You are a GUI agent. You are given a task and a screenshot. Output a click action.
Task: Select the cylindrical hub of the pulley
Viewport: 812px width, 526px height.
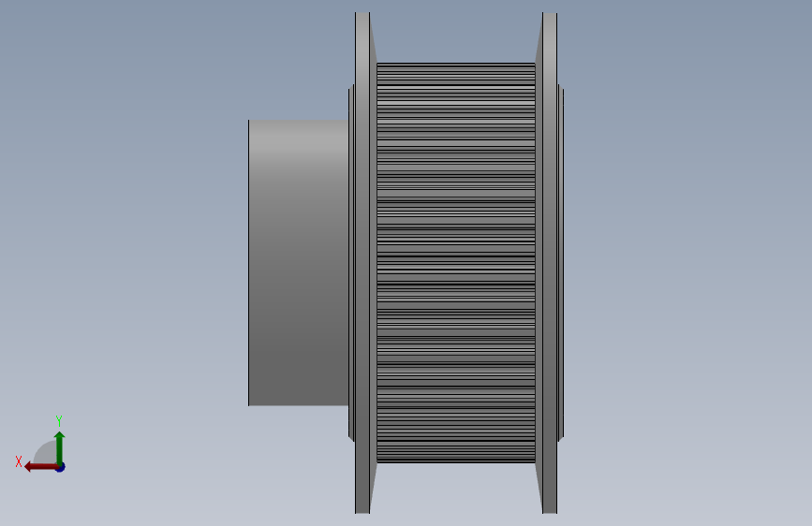298,263
